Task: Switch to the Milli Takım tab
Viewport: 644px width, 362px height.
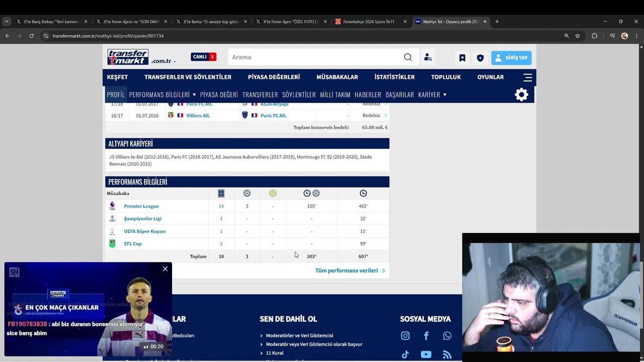Action: click(x=335, y=95)
